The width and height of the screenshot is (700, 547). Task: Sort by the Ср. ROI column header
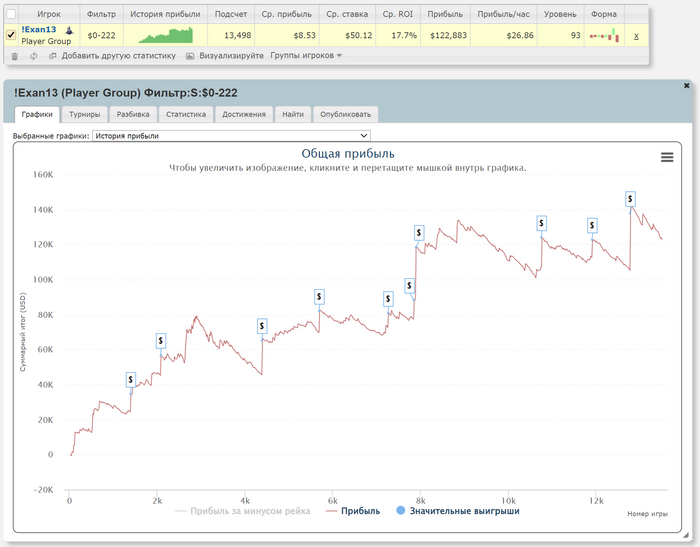[x=398, y=14]
